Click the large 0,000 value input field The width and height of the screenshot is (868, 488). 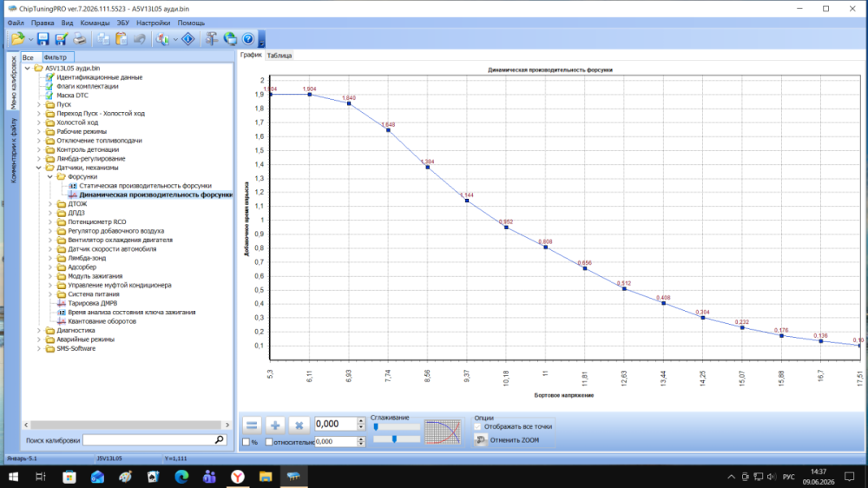click(335, 424)
